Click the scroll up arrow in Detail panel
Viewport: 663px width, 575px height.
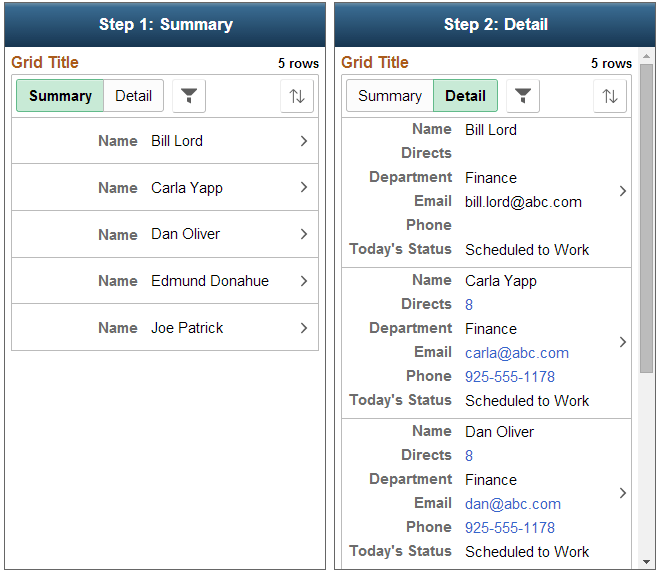[x=646, y=56]
